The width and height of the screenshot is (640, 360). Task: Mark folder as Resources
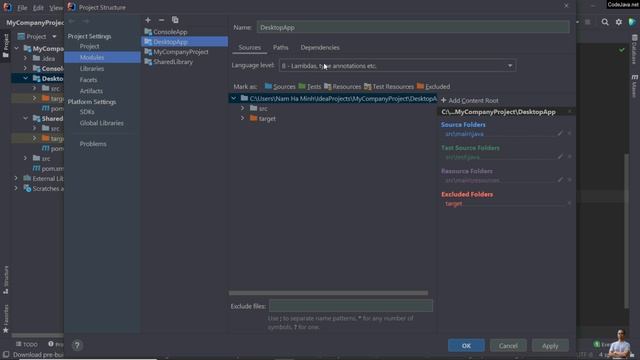tap(342, 87)
